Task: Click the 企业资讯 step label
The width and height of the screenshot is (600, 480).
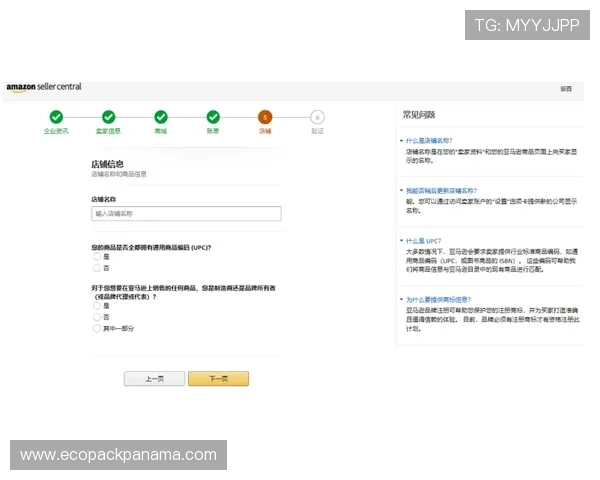Action: (56, 131)
